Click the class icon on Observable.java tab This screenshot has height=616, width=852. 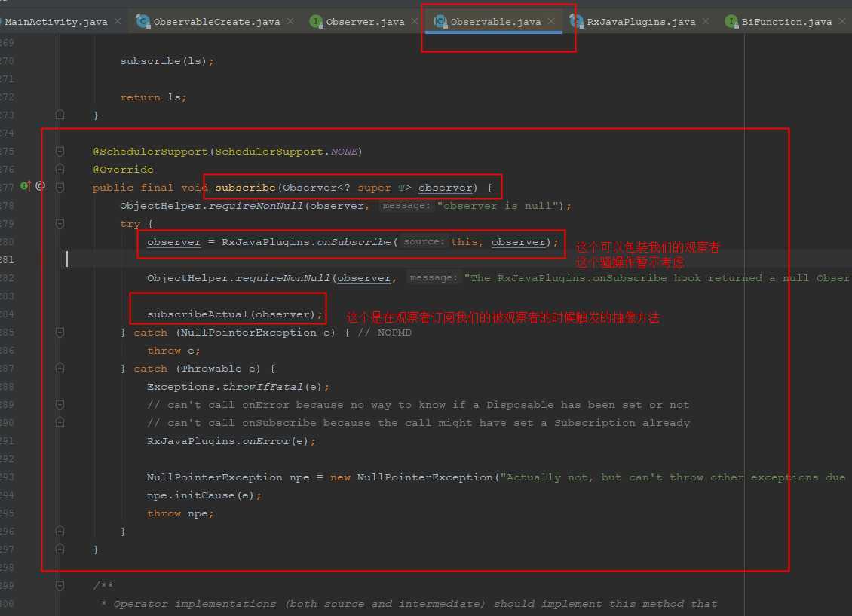click(x=440, y=21)
